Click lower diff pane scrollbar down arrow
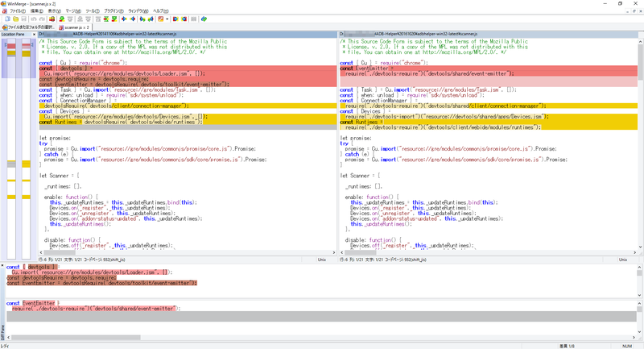The width and height of the screenshot is (644, 349). point(639,332)
